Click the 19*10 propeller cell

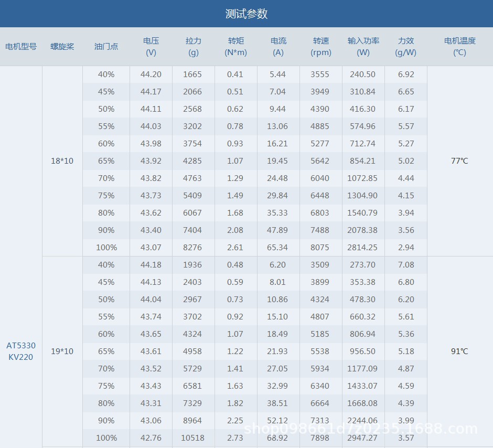click(62, 351)
